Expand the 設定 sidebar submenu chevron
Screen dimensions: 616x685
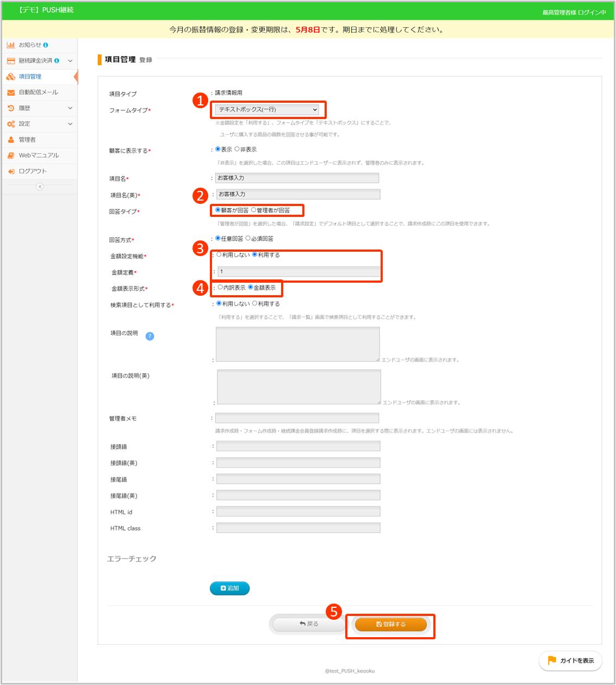70,124
